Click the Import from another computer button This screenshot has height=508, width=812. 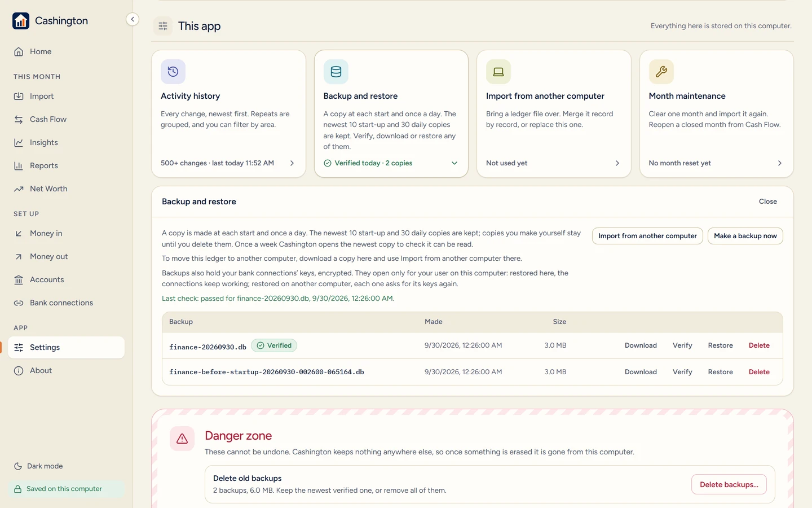647,236
